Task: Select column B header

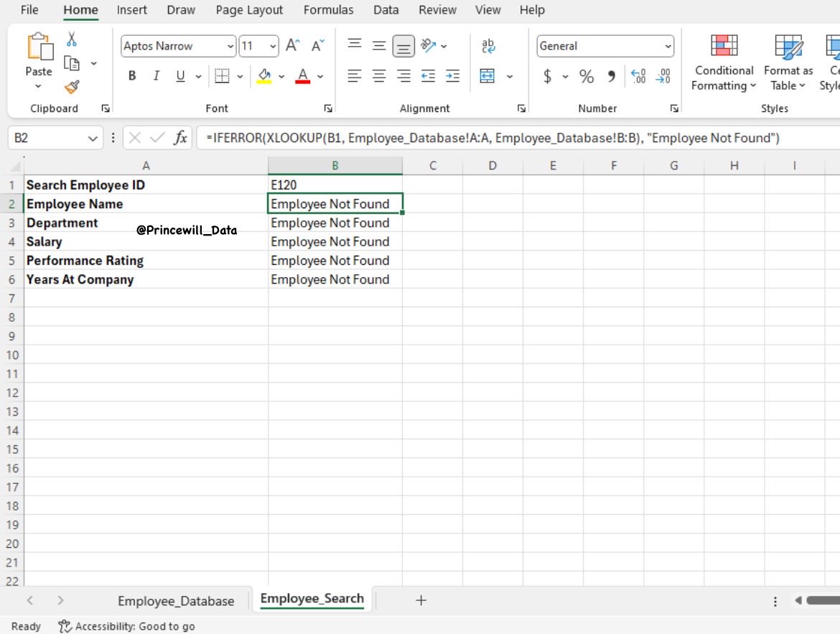Action: (335, 166)
